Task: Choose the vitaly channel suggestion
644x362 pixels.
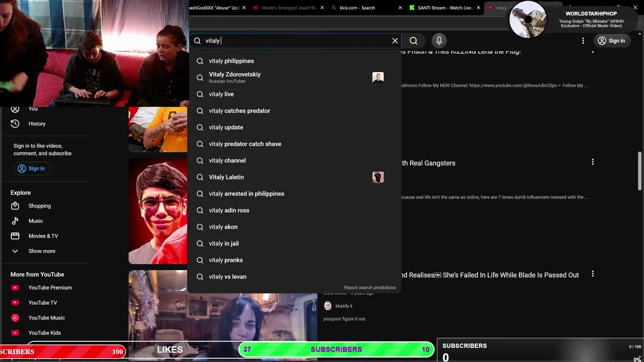Action: 294,160
